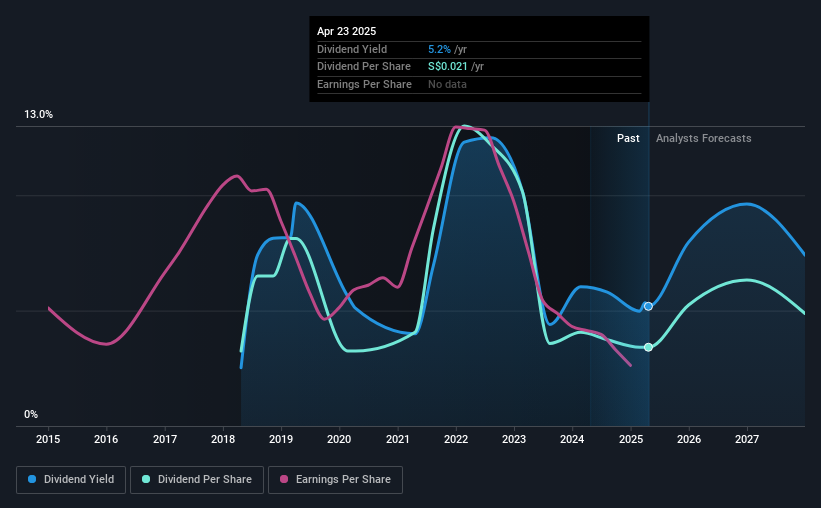The width and height of the screenshot is (821, 508).
Task: Click the 5.2% dividend yield value
Action: point(439,49)
